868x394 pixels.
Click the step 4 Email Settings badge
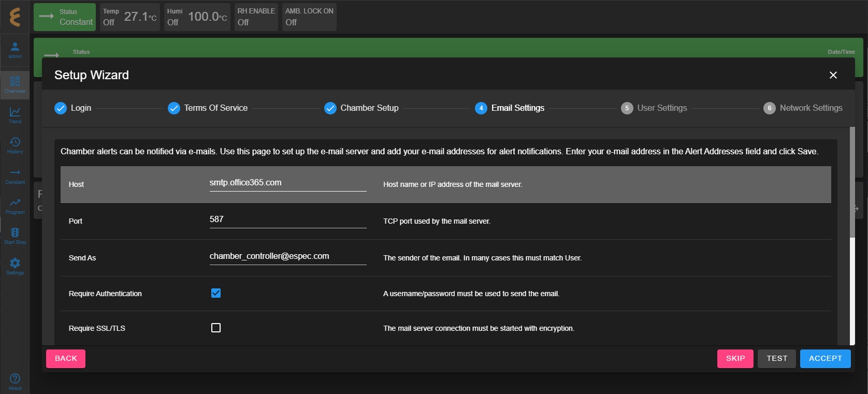pos(481,108)
